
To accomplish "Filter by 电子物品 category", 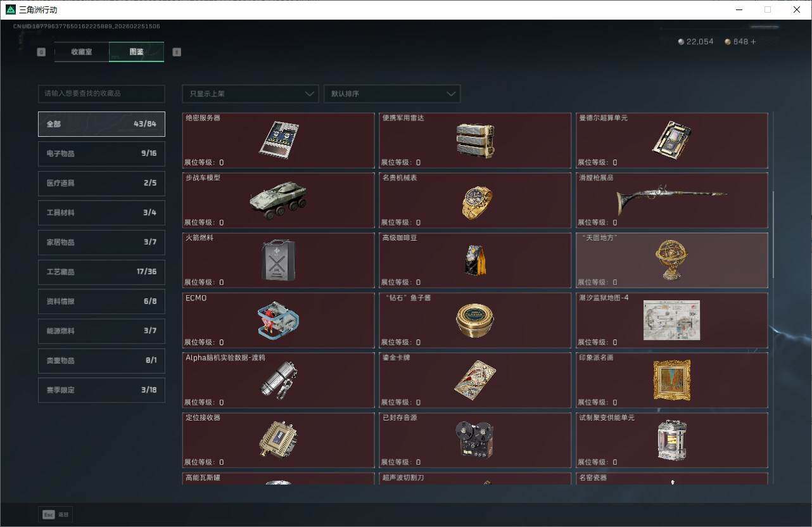I will tap(101, 153).
